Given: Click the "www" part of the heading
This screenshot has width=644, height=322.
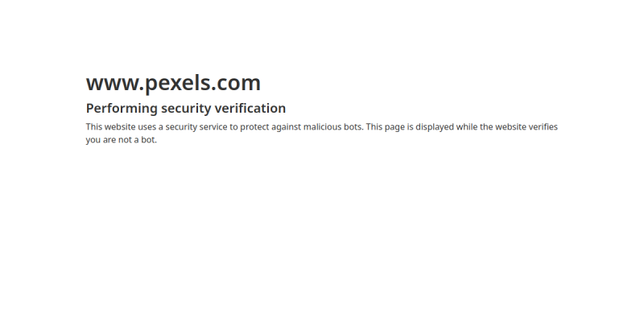Looking at the screenshot, I should coord(113,85).
